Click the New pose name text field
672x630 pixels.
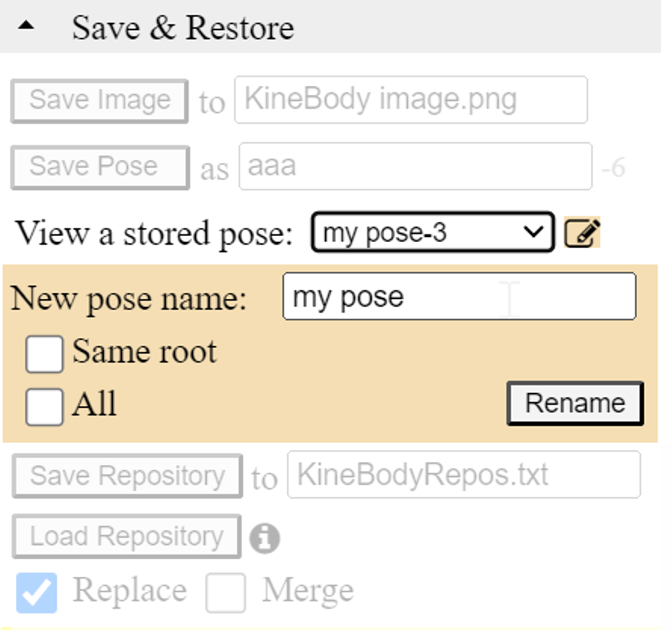click(459, 296)
